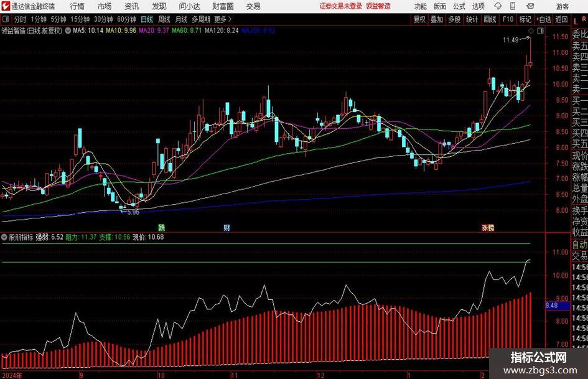Open the 交易 menu
This screenshot has height=379, width=588.
tap(253, 6)
